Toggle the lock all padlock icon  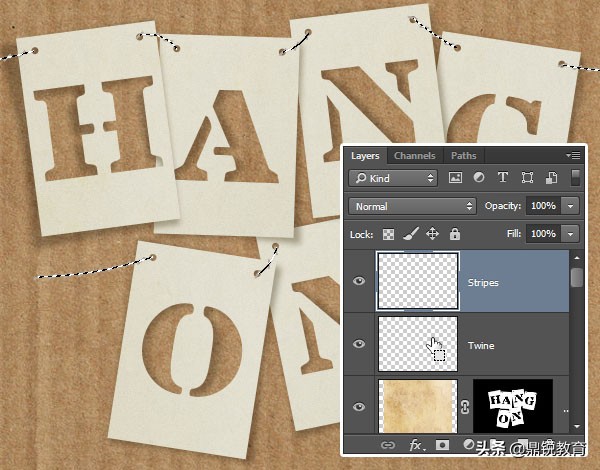[454, 234]
